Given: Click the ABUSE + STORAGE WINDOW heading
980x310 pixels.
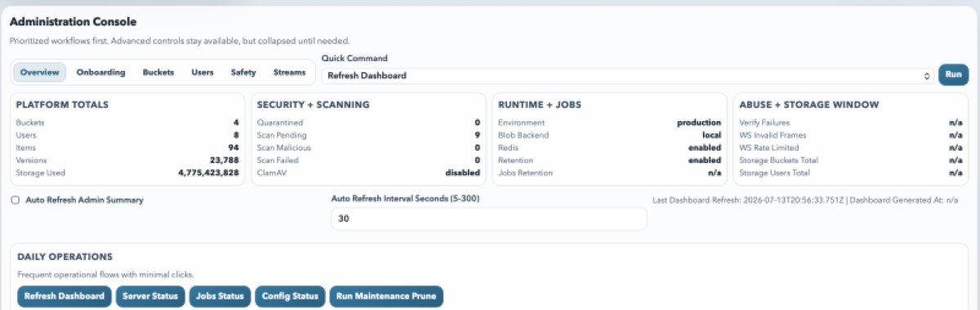Looking at the screenshot, I should click(808, 105).
